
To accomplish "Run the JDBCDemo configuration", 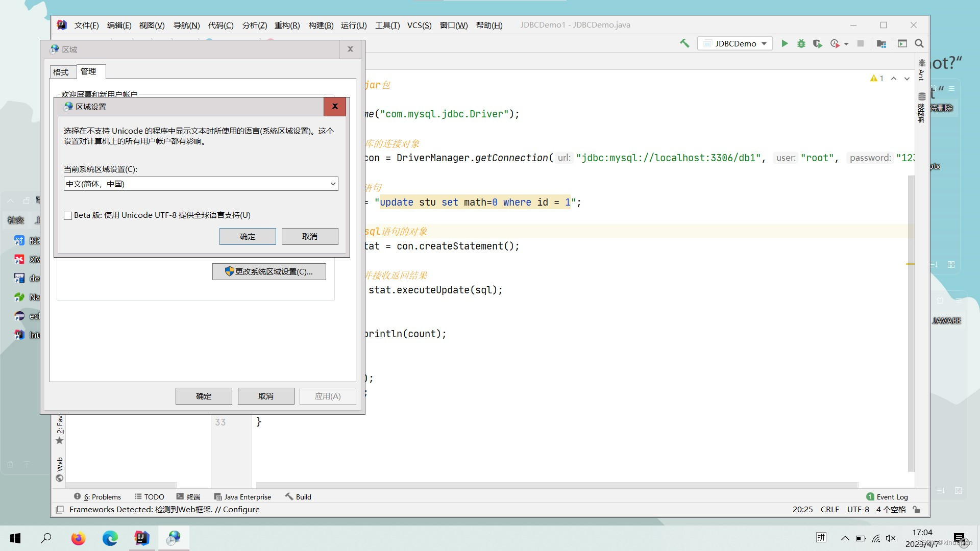I will tap(785, 43).
